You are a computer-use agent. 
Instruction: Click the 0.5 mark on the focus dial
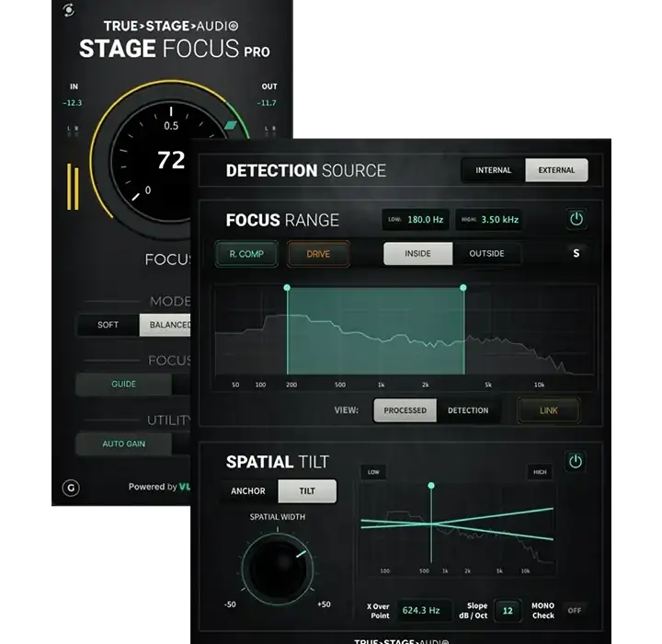coord(171,125)
